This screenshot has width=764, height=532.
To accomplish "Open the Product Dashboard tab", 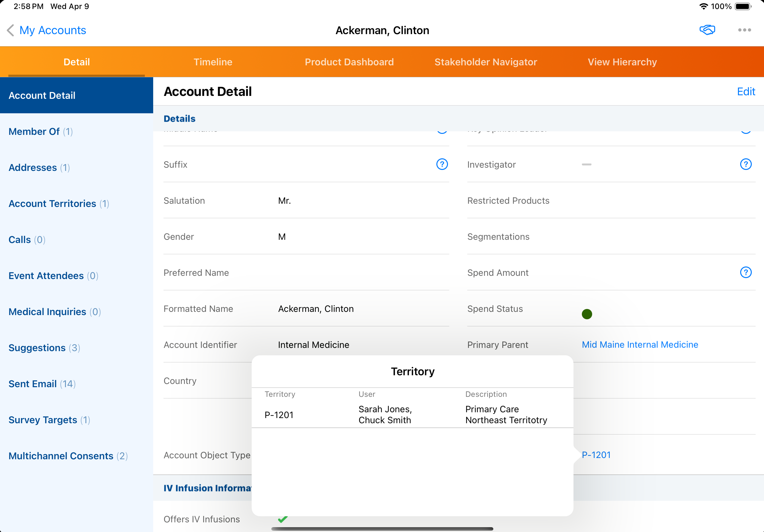I will point(349,62).
